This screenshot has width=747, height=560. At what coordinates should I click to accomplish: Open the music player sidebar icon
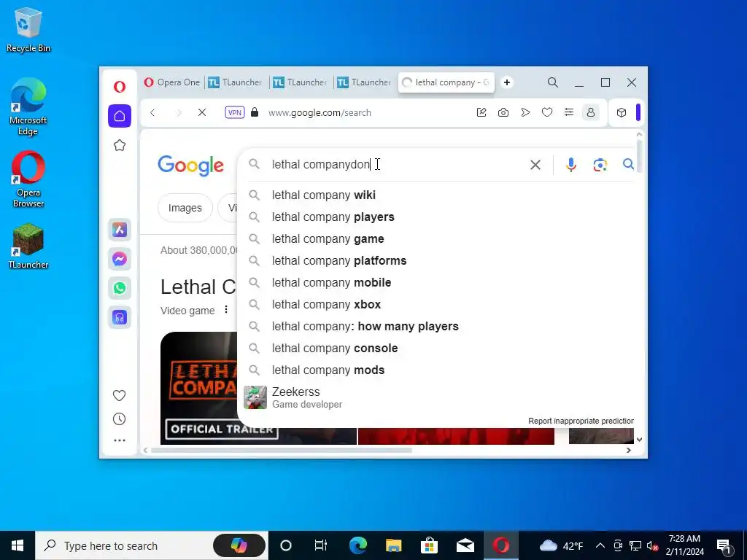pyautogui.click(x=120, y=317)
